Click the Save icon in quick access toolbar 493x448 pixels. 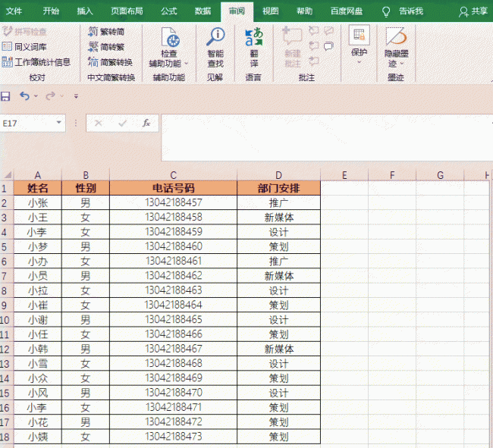pyautogui.click(x=5, y=96)
